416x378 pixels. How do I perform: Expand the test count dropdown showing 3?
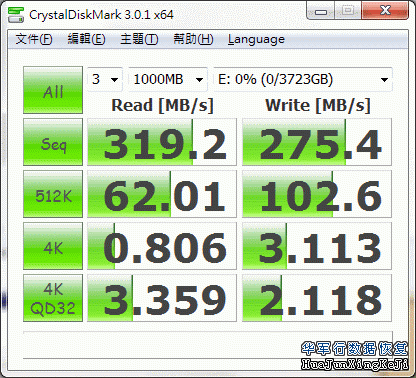point(105,79)
